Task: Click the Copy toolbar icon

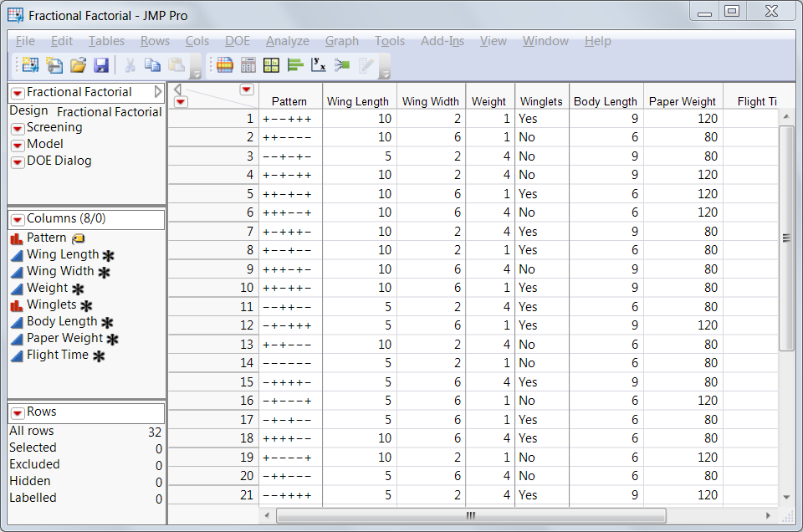Action: (152, 64)
